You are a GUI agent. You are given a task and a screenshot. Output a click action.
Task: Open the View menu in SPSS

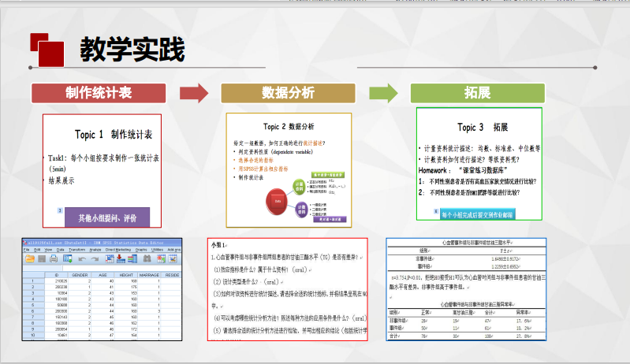[x=48, y=250]
